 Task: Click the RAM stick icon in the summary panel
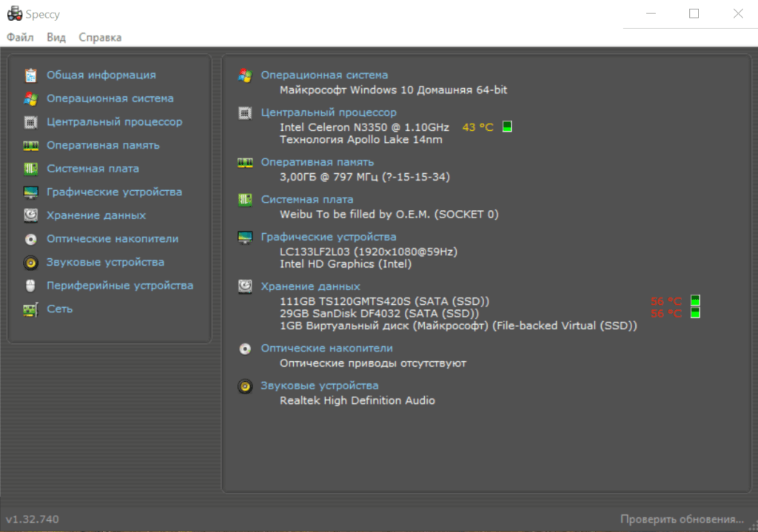point(245,163)
